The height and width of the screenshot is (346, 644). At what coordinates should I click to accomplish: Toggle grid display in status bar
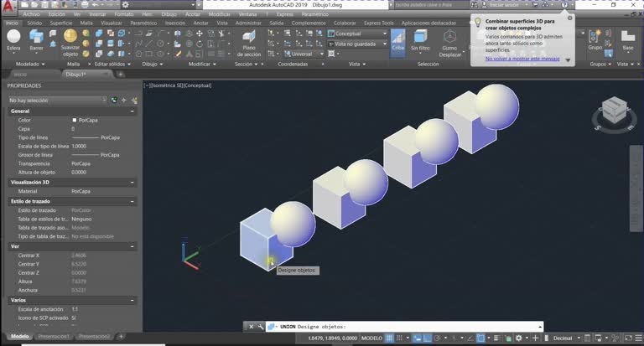point(389,338)
